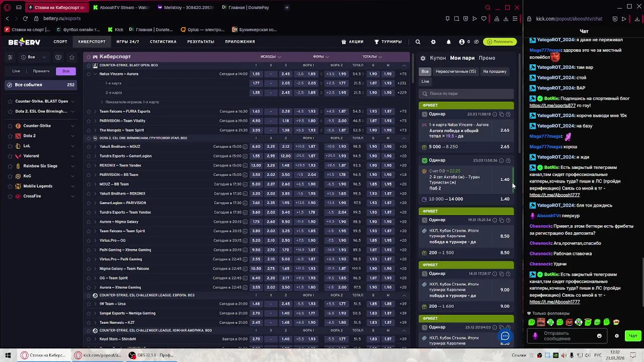
Task: Open the sidebar filter sliders icon
Action: (x=10, y=57)
